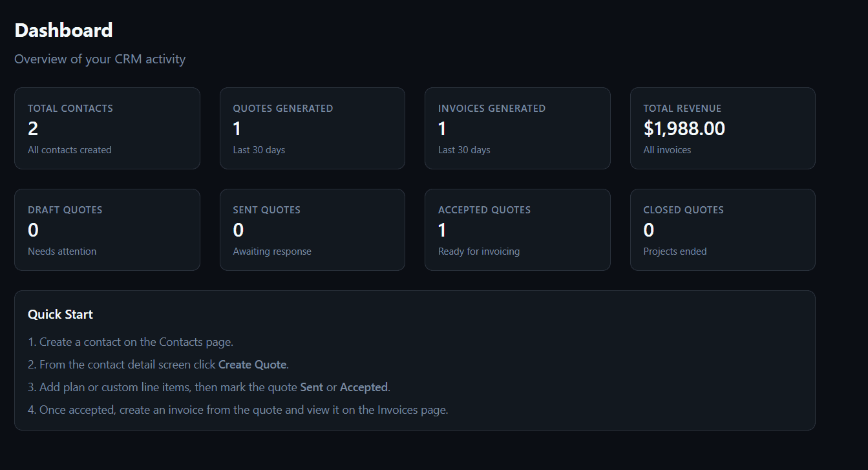868x470 pixels.
Task: Click the bold Create Quote text
Action: coord(252,365)
